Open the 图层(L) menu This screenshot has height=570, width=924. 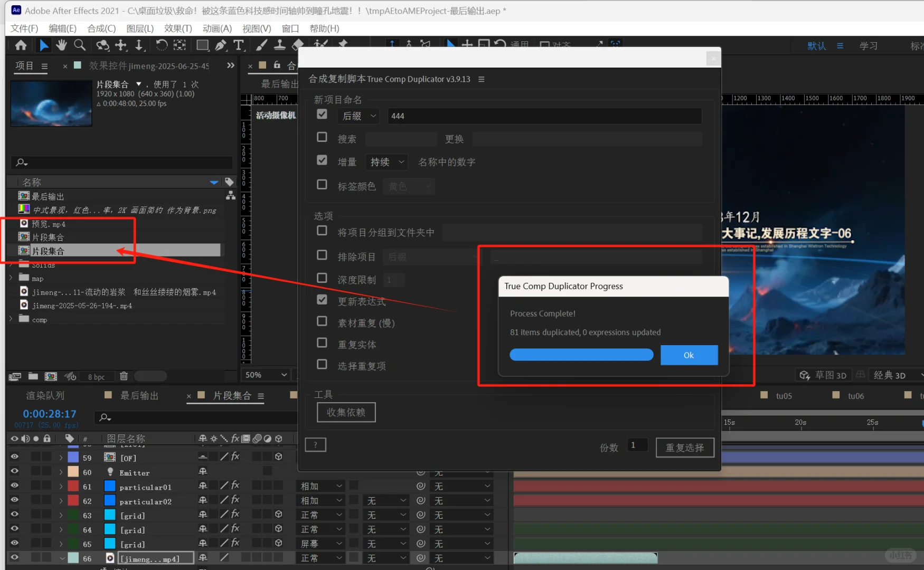pyautogui.click(x=140, y=28)
